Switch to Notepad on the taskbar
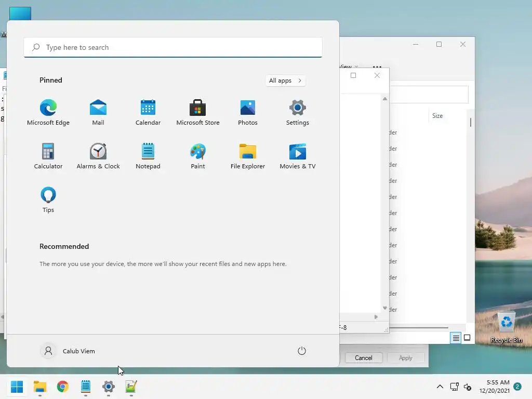Image resolution: width=532 pixels, height=399 pixels. point(86,387)
